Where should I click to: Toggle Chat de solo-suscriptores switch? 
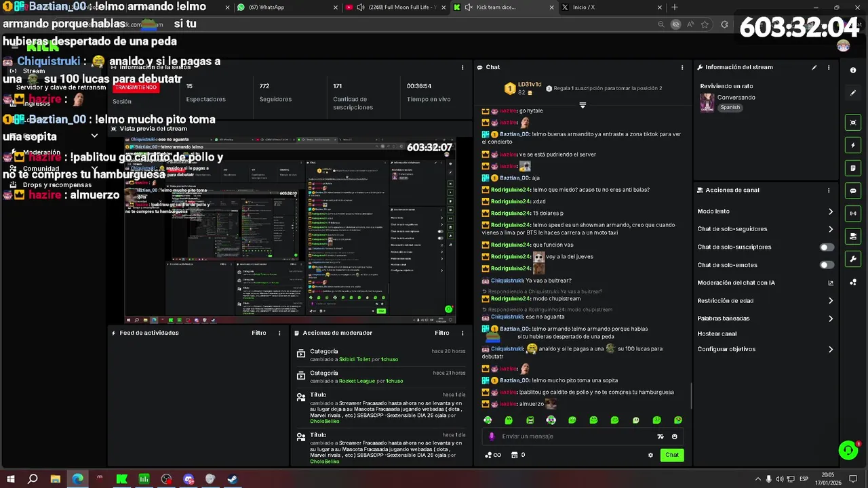click(827, 247)
